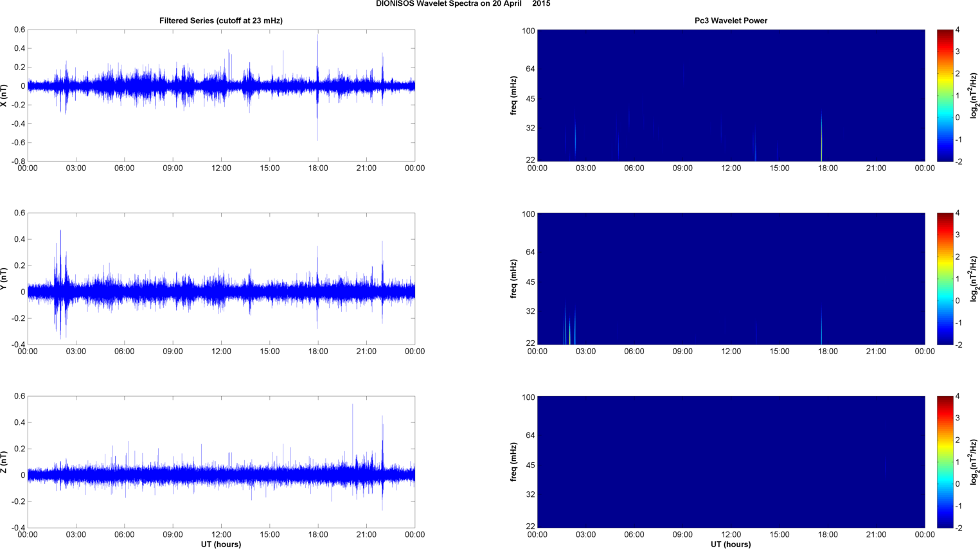Click log2(nT²/Hz) label of Y colorbar

coord(974,278)
